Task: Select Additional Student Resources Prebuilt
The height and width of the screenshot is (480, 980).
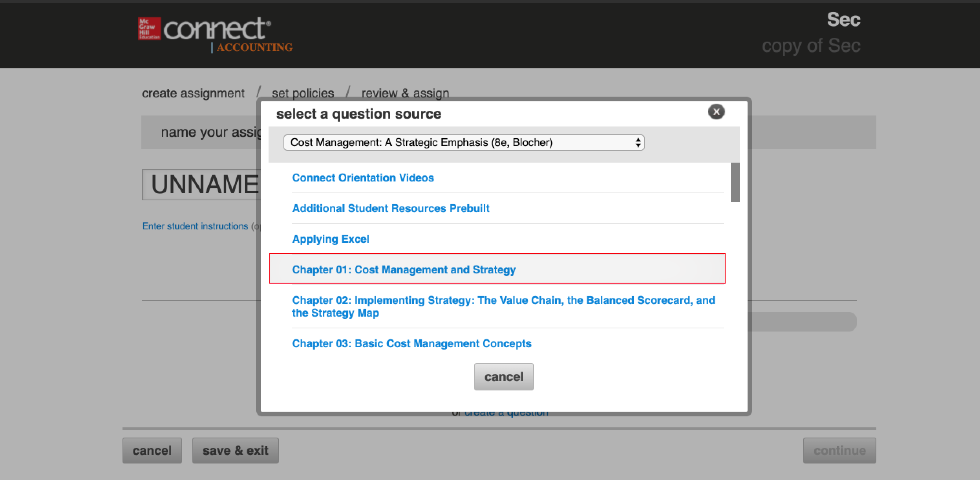Action: (x=391, y=209)
